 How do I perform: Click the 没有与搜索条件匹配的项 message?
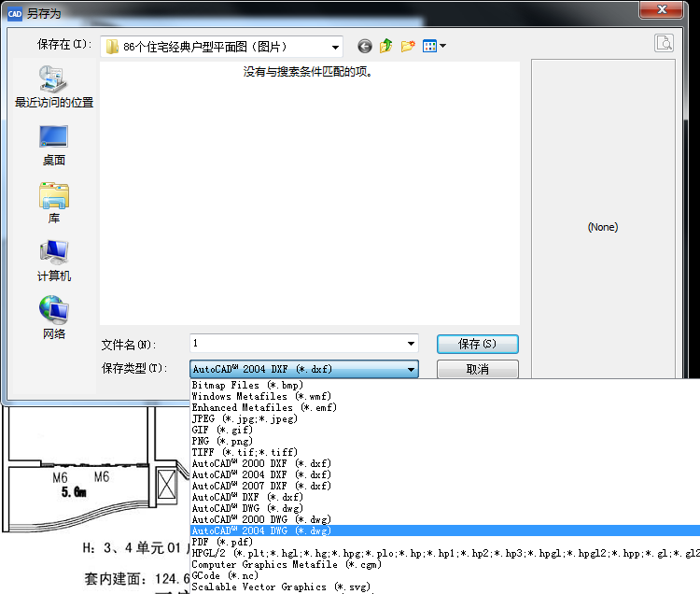[308, 72]
